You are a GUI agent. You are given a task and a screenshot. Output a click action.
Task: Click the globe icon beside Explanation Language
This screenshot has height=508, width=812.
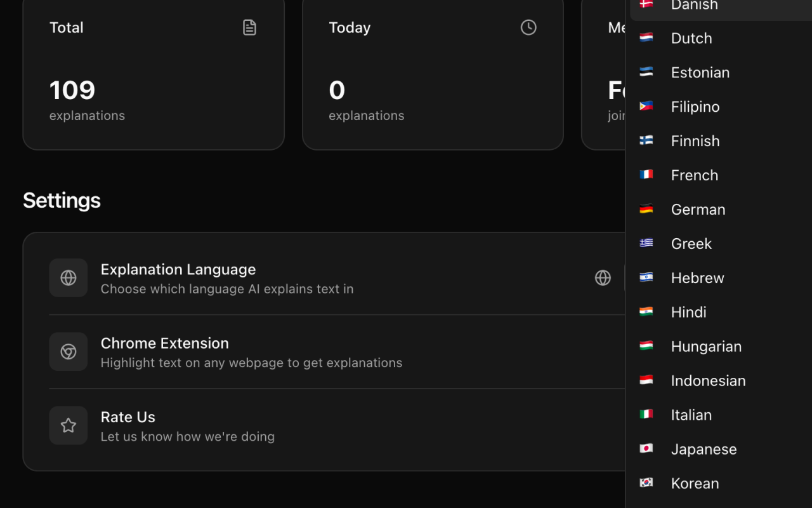(69, 277)
